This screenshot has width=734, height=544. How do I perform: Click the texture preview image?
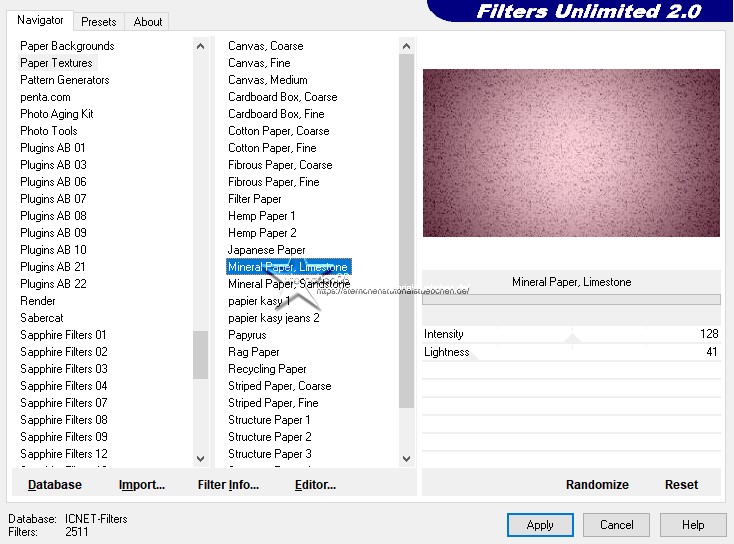[571, 153]
